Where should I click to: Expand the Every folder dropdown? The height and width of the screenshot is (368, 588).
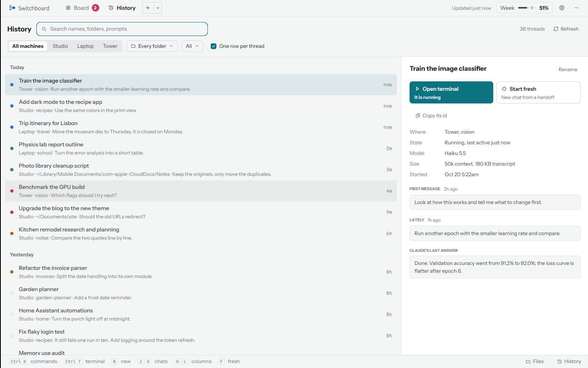pos(152,46)
